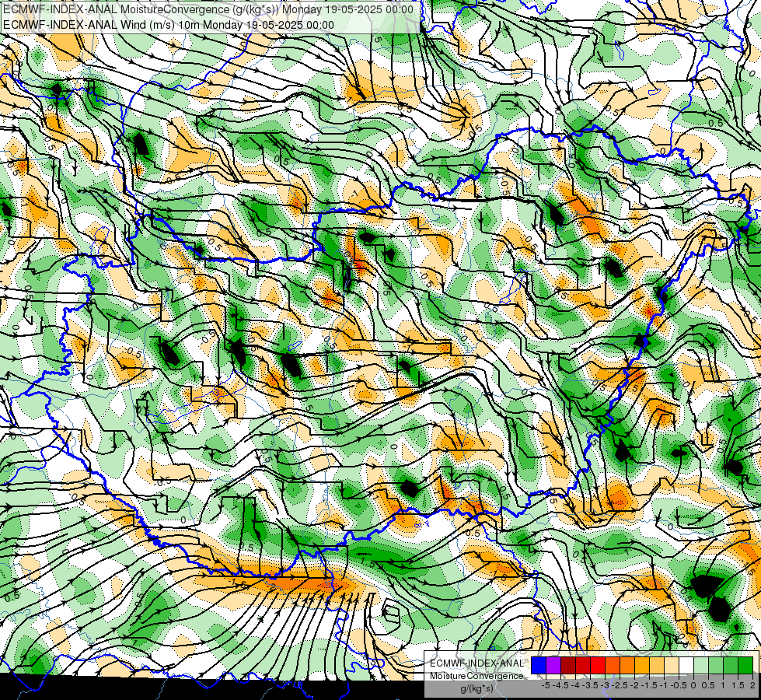
Task: Click the blue legend color swatch
Action: (x=539, y=665)
